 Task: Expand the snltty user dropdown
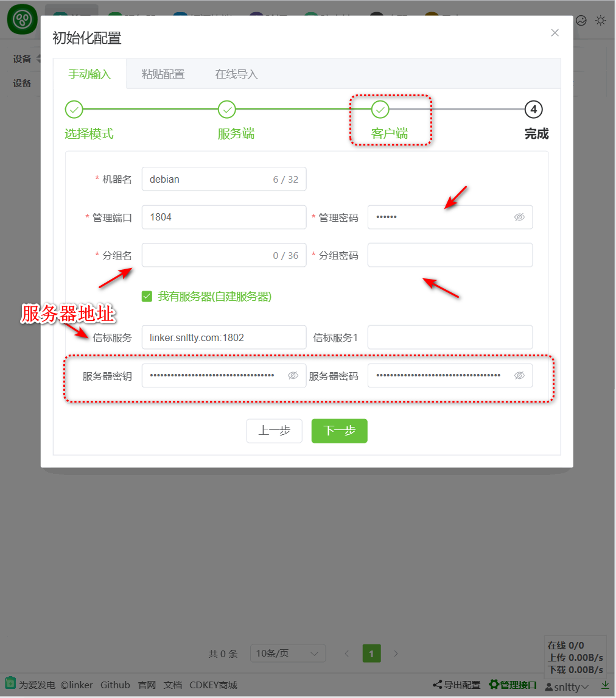pos(567,687)
